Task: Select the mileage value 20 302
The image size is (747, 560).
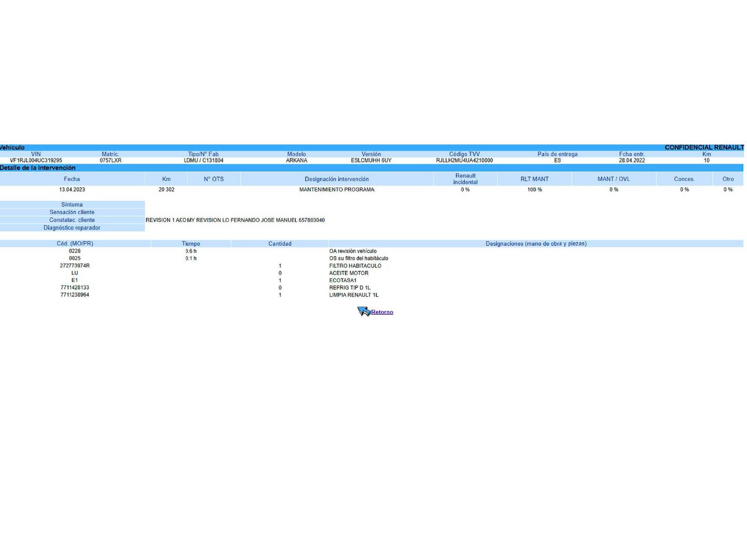Action: click(x=167, y=190)
